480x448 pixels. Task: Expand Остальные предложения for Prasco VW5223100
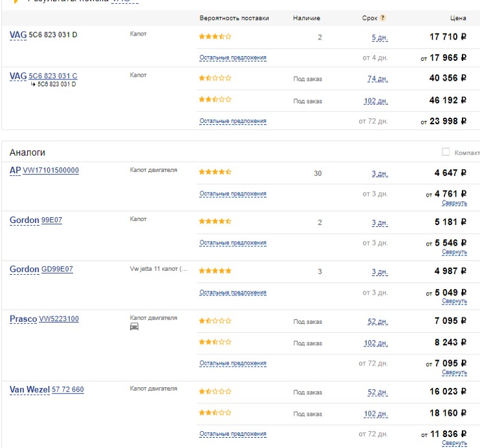click(233, 363)
